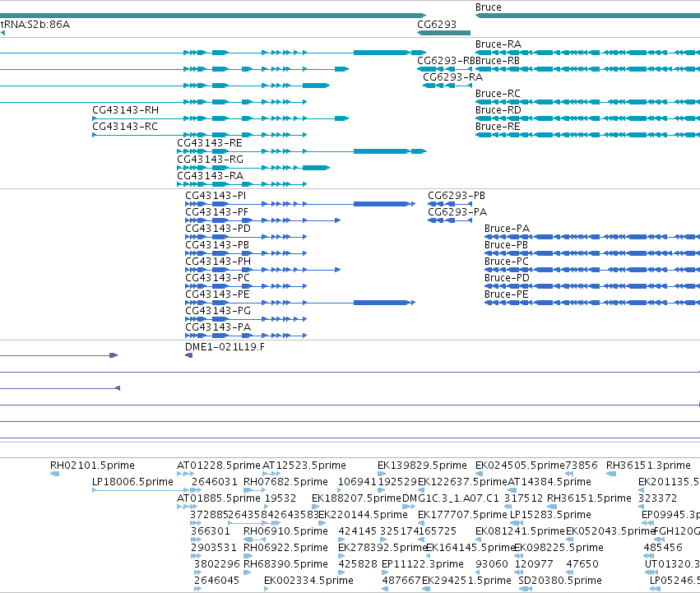The image size is (700, 593).
Task: Select EST label RH06922.5prime
Action: point(285,549)
